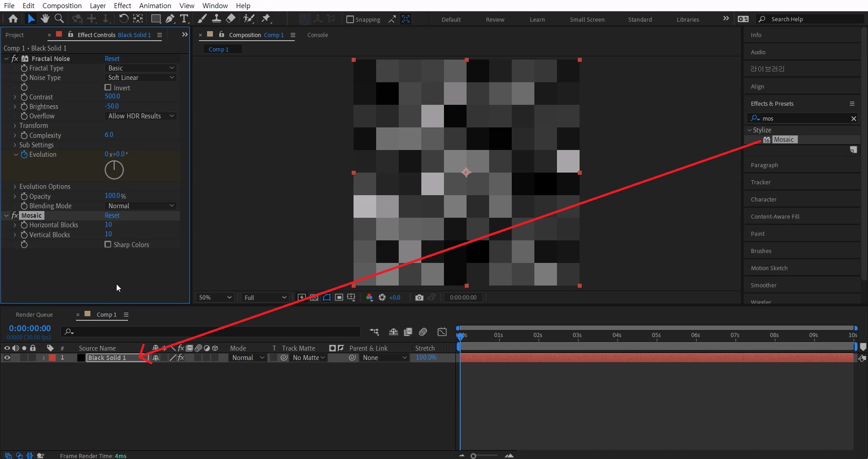Image resolution: width=868 pixels, height=459 pixels.
Task: Reset the Mosaic effect
Action: click(112, 215)
